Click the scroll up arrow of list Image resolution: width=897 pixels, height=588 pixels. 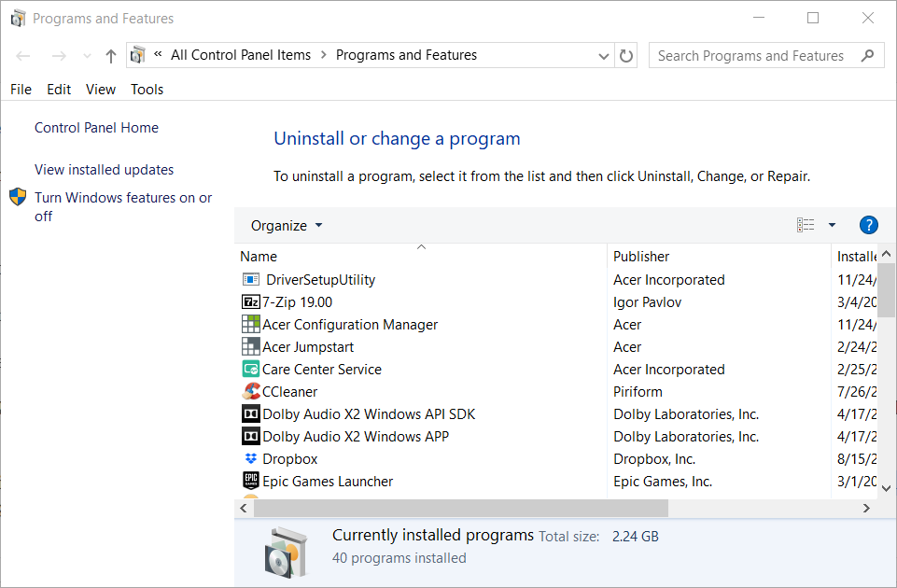pos(886,253)
